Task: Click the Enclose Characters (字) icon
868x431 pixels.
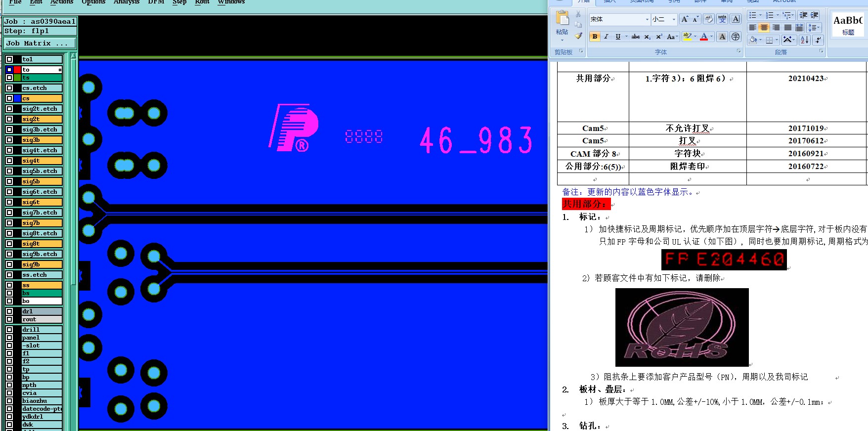Action: (x=736, y=37)
